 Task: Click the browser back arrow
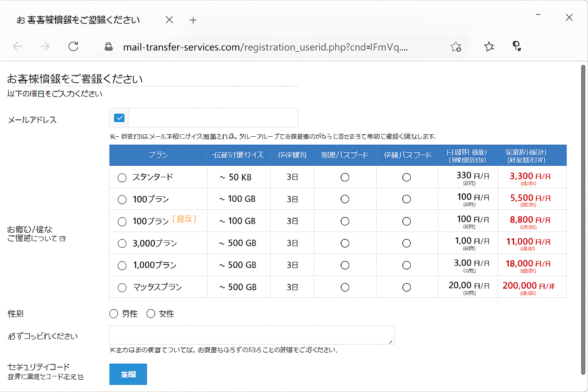click(18, 47)
